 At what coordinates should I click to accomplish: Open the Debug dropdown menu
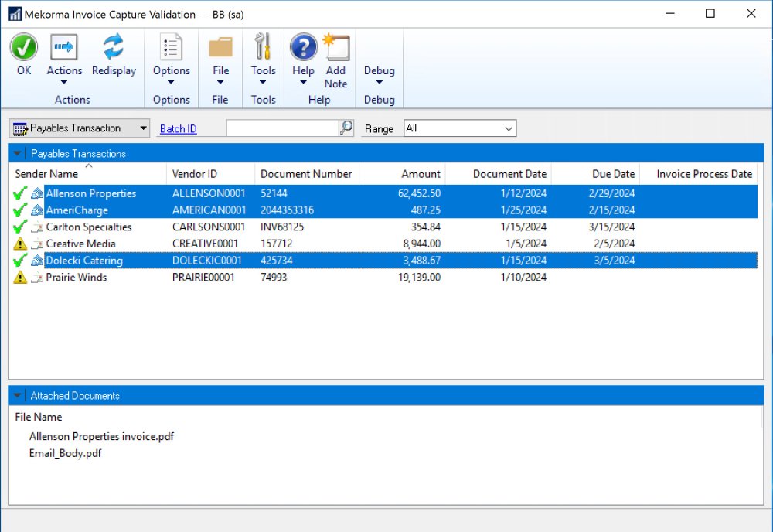pyautogui.click(x=379, y=75)
